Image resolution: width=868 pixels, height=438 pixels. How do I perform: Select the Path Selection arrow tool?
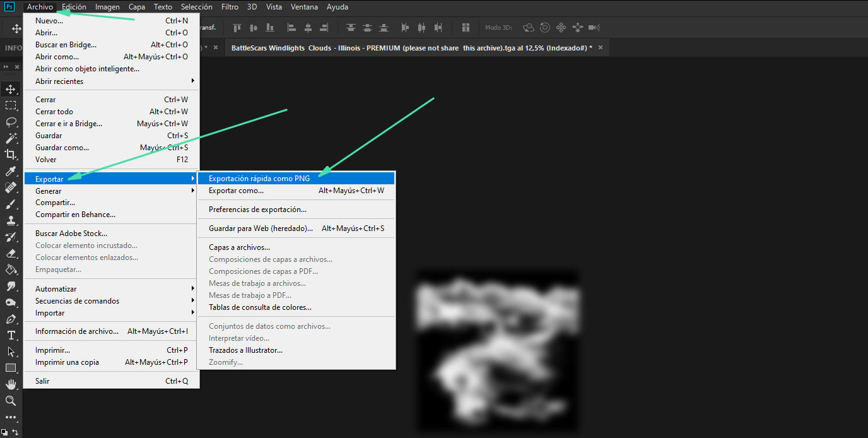click(11, 352)
